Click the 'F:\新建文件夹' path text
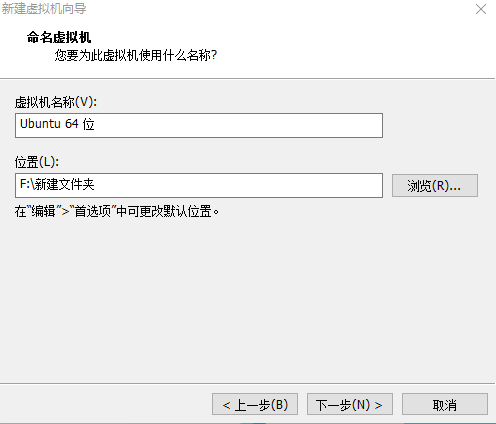 coord(57,184)
